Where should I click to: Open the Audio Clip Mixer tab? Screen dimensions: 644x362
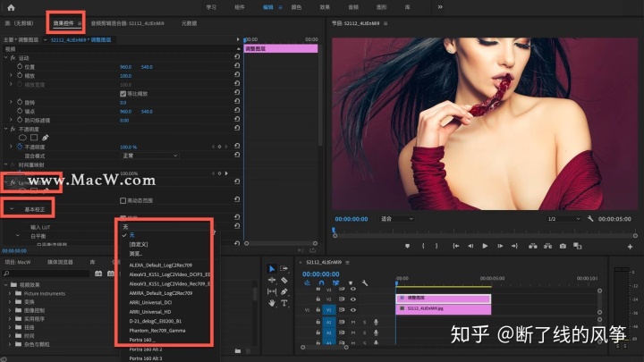click(127, 23)
